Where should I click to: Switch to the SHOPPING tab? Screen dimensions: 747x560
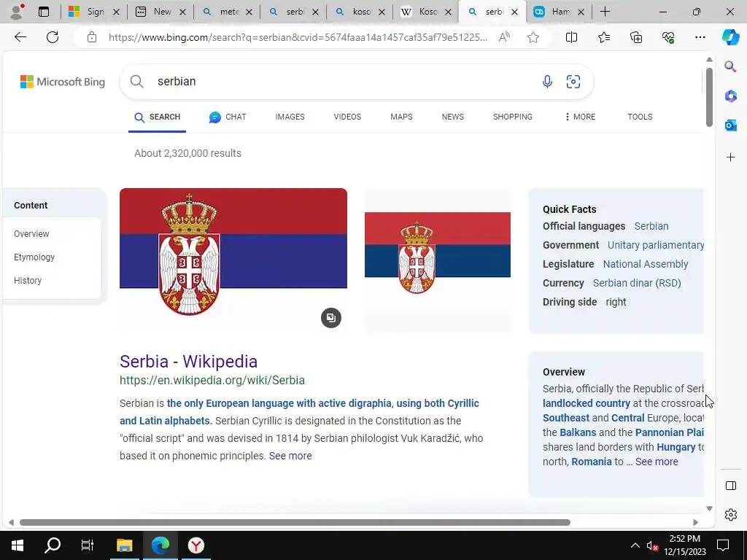513,117
